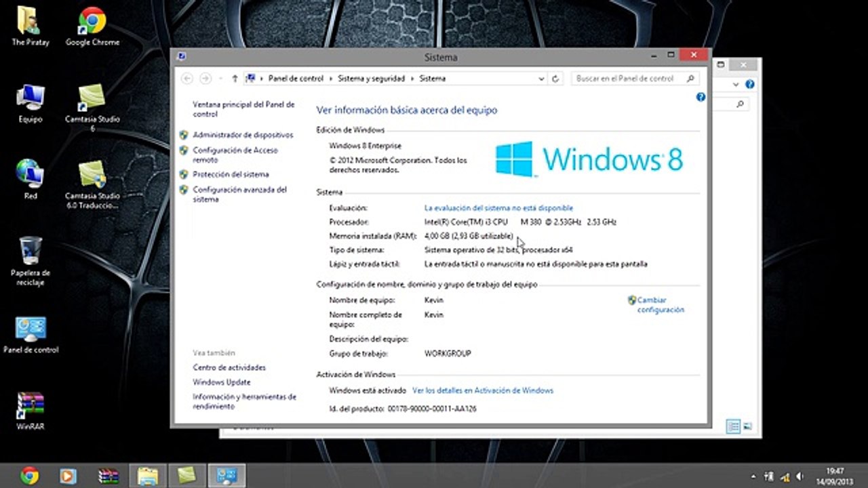Screen dimensions: 868x488
Task: Click the forward navigation arrow in Sistema
Action: tap(205, 79)
